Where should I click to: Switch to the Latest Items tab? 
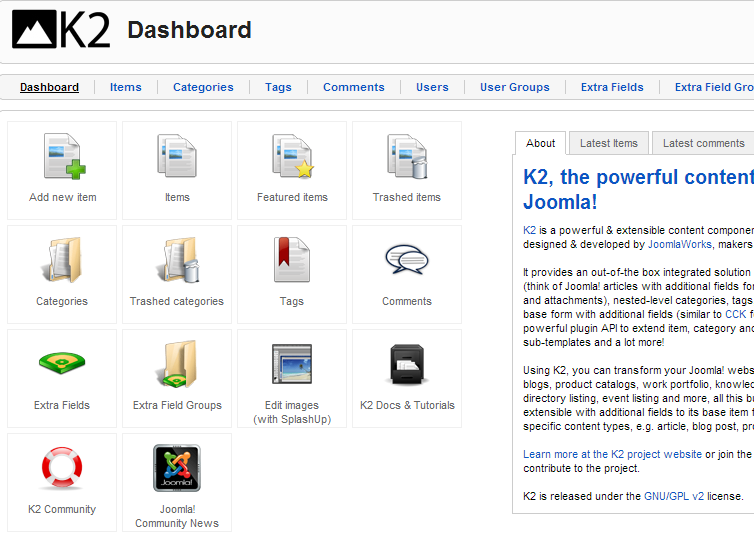pyautogui.click(x=609, y=143)
